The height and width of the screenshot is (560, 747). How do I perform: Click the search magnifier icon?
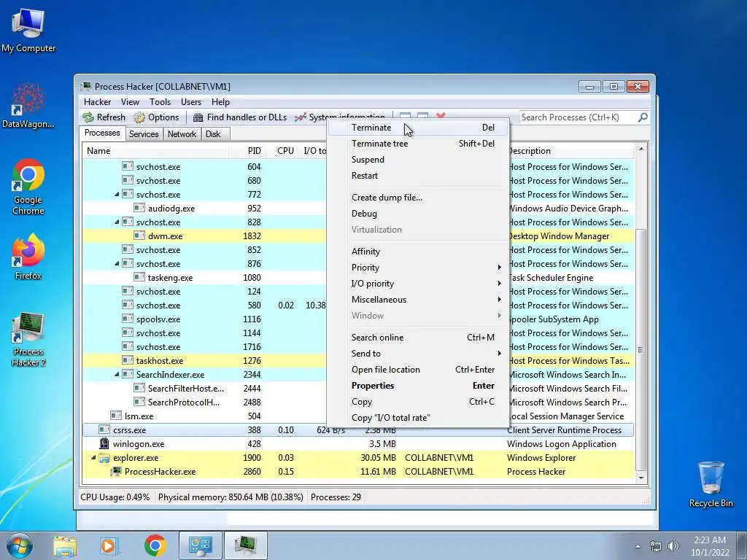pyautogui.click(x=643, y=117)
